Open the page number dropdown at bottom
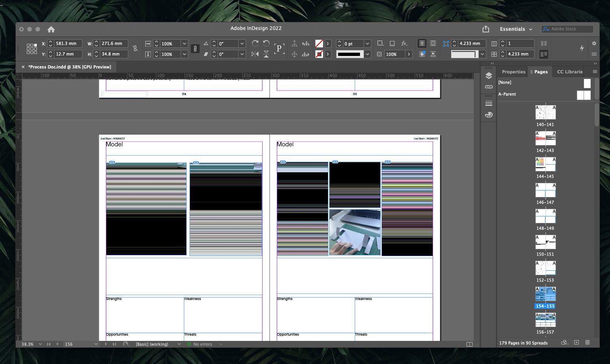 click(x=96, y=344)
